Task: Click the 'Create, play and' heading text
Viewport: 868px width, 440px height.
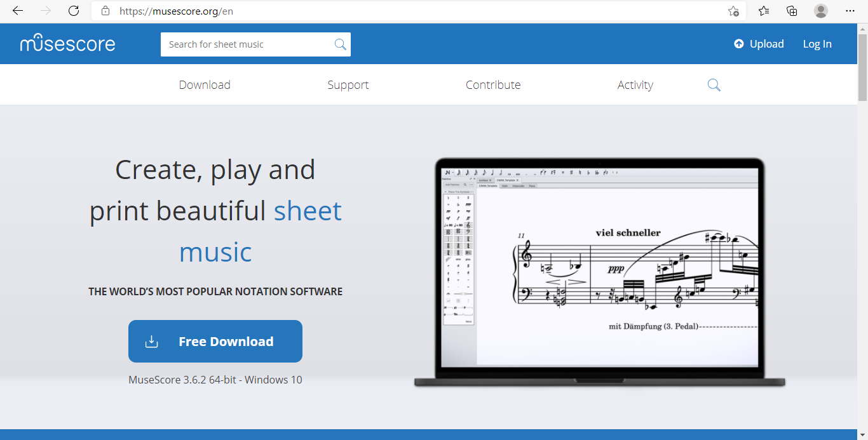Action: pos(215,170)
